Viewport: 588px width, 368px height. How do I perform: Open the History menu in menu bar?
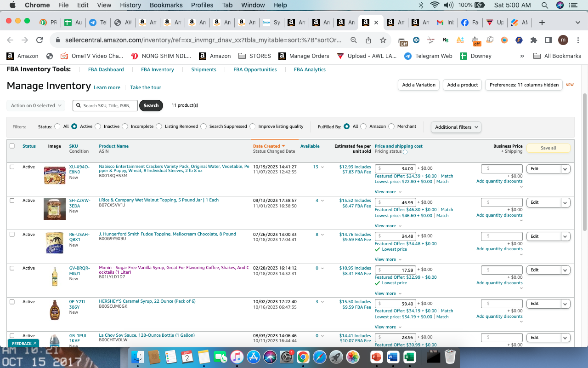[130, 5]
